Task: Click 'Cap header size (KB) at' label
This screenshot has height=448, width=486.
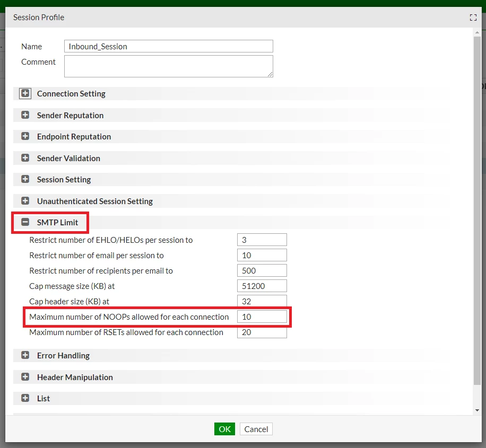Action: [69, 302]
